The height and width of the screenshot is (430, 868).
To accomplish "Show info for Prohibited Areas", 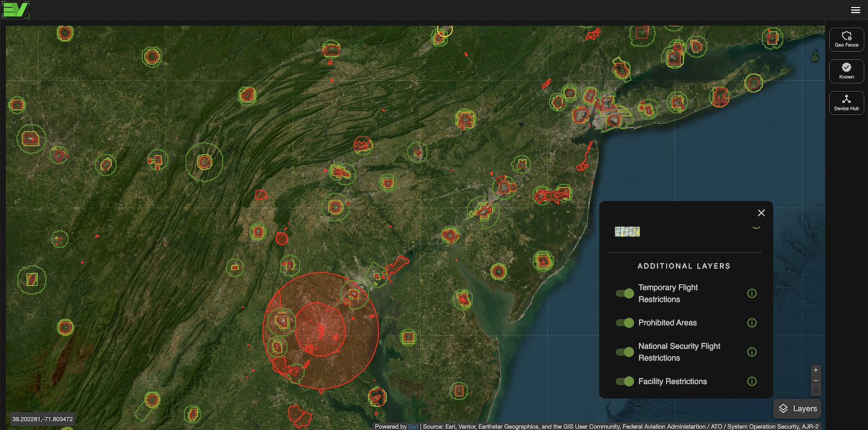I will 752,323.
